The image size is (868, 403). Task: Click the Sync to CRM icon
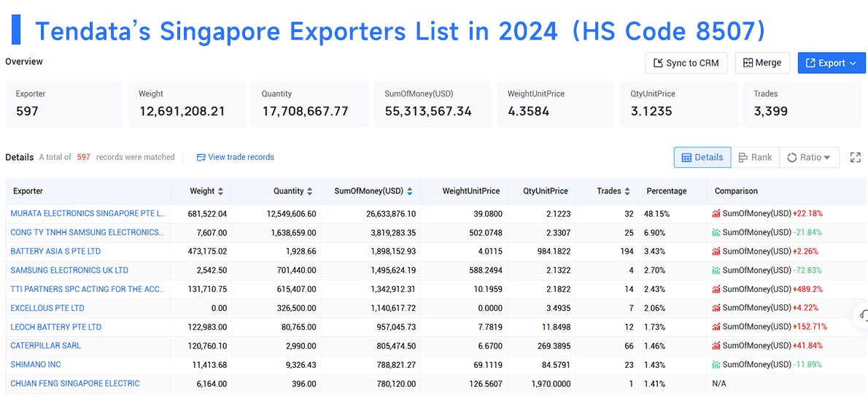658,63
